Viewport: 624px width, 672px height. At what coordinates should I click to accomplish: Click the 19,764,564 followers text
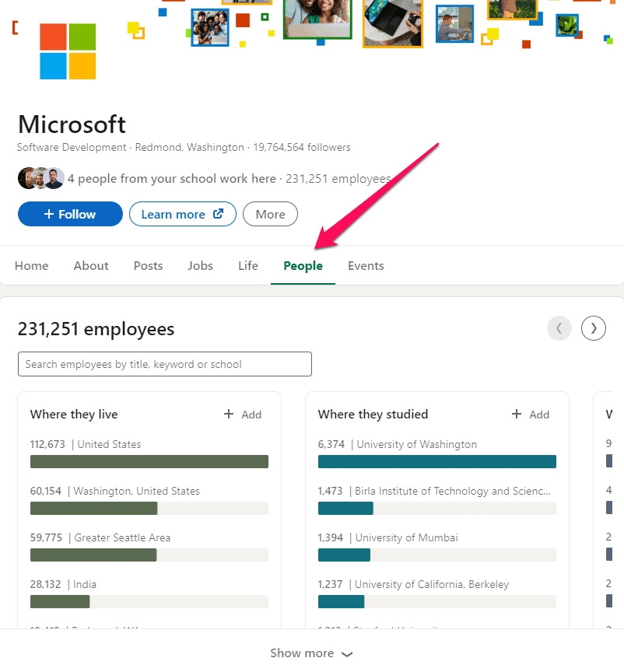click(x=301, y=148)
